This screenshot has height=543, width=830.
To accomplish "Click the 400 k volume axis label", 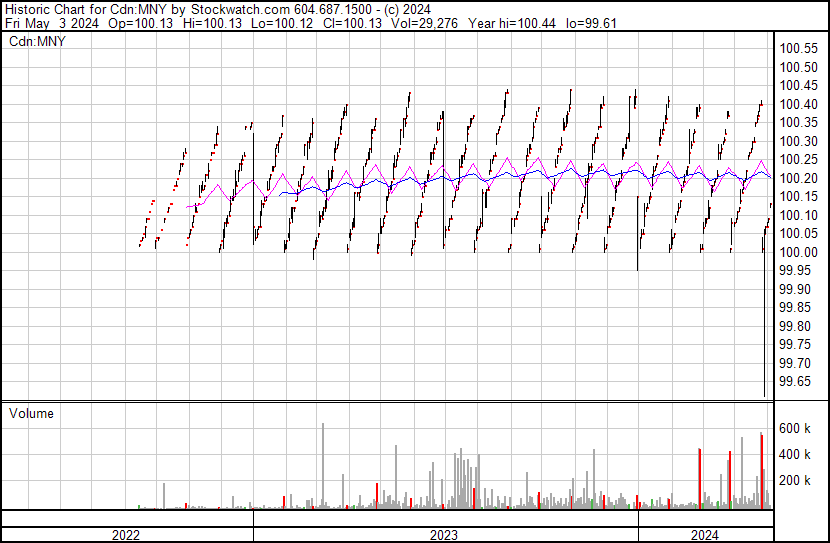I will [796, 454].
